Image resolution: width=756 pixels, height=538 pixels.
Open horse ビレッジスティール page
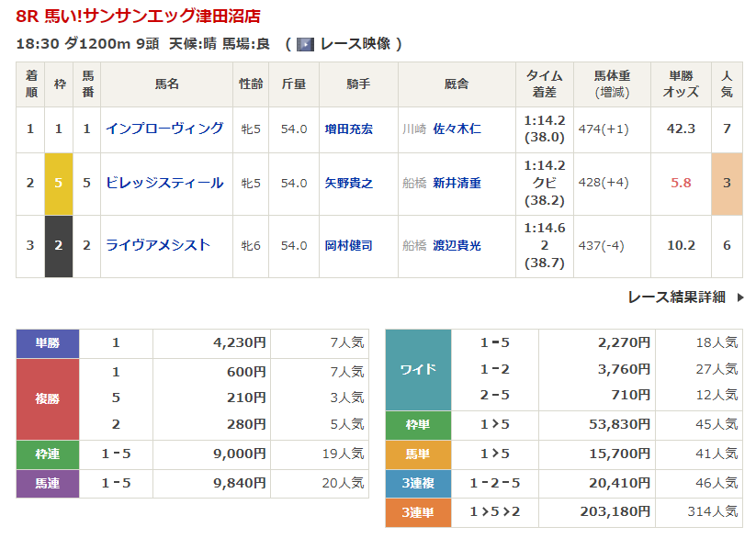(164, 183)
